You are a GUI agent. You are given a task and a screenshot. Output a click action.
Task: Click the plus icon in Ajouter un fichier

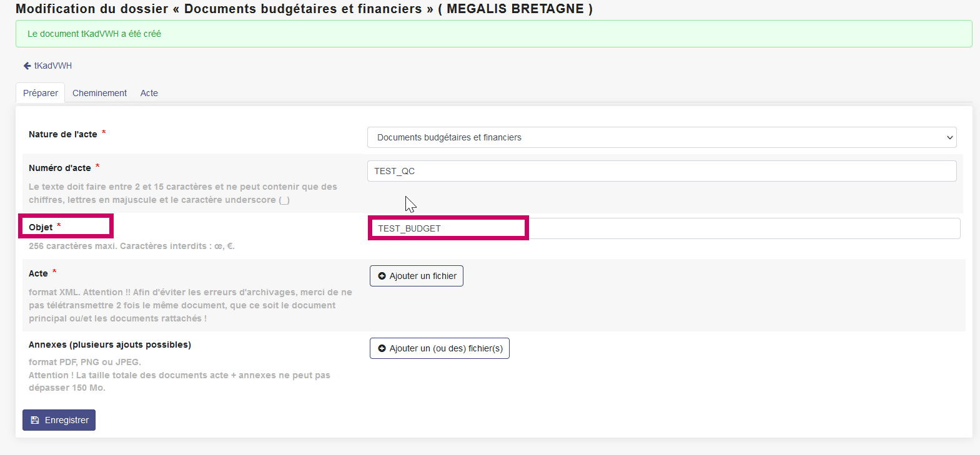(382, 276)
